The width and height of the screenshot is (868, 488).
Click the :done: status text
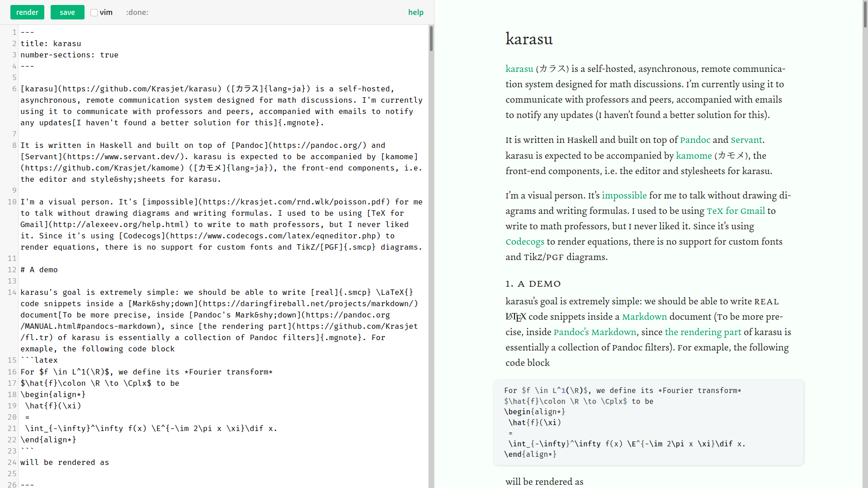137,12
